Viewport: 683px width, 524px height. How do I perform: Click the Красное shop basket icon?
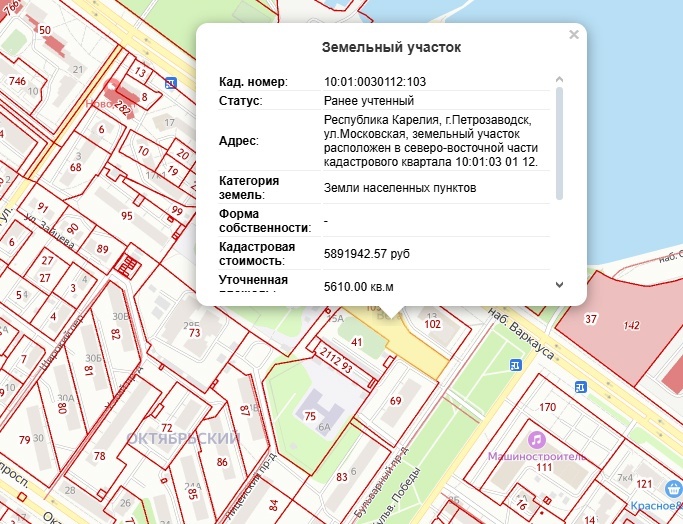675,489
